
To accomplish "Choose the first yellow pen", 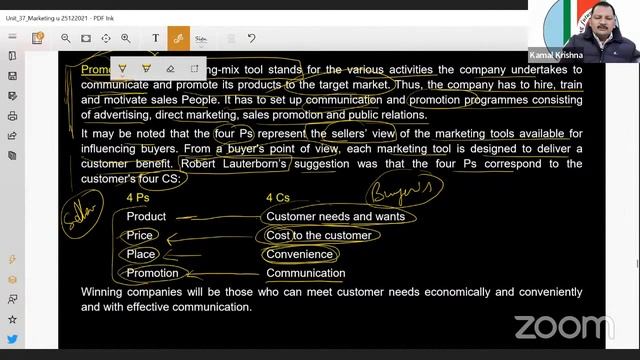I will (x=122, y=69).
